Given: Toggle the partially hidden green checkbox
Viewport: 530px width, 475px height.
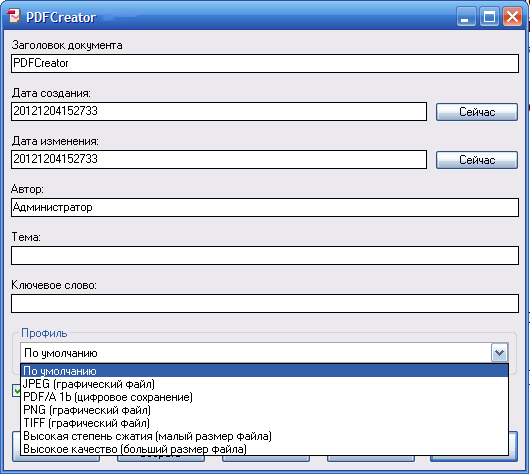Looking at the screenshot, I should tap(16, 390).
